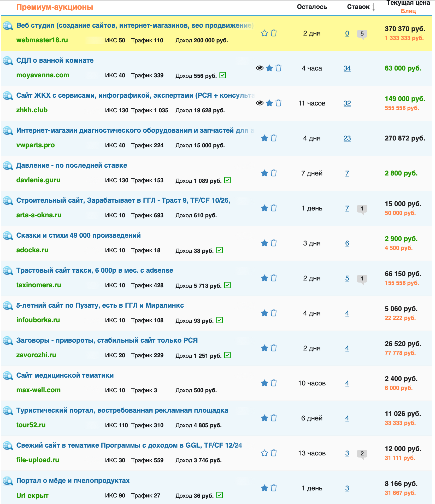Add file-upload.ru auction to favorites star
This screenshot has width=435, height=504.
264,453
